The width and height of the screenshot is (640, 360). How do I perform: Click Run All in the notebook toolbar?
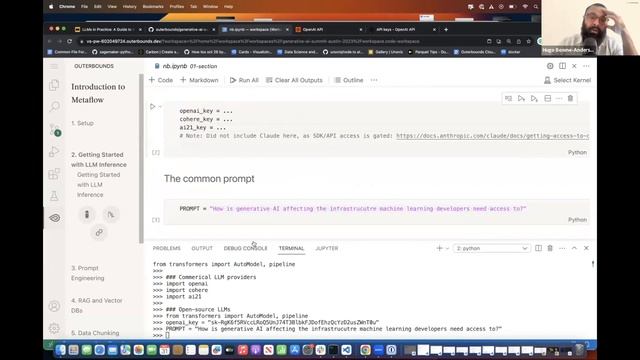(x=244, y=80)
